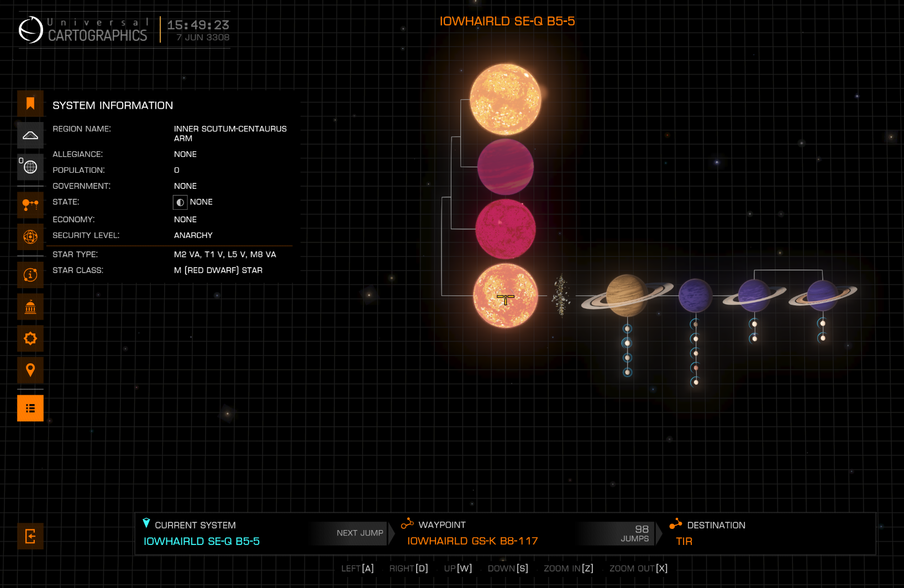Viewport: 904px width, 588px height.
Task: Open the engineering gear sidebar icon
Action: pos(30,338)
